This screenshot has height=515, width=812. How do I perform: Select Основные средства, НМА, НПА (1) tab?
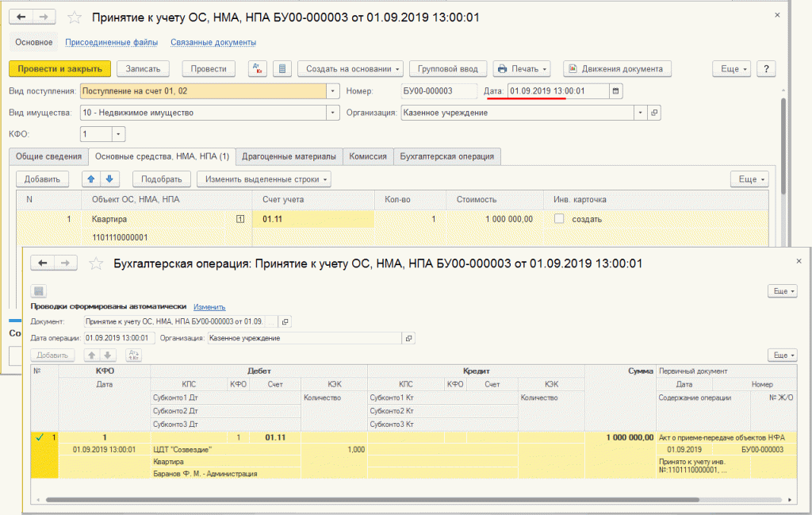pyautogui.click(x=162, y=156)
